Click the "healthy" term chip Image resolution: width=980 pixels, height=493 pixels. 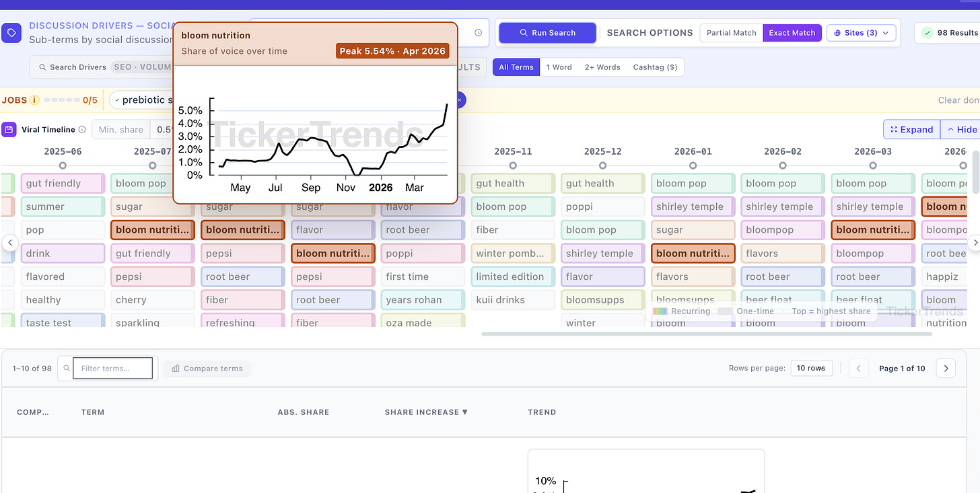(x=63, y=300)
